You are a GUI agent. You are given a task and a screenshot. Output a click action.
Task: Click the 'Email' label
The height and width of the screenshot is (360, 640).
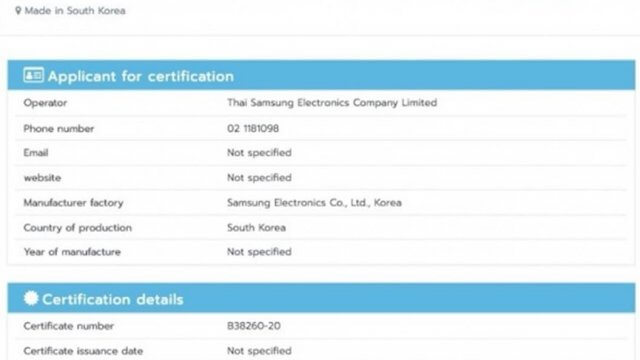(36, 153)
